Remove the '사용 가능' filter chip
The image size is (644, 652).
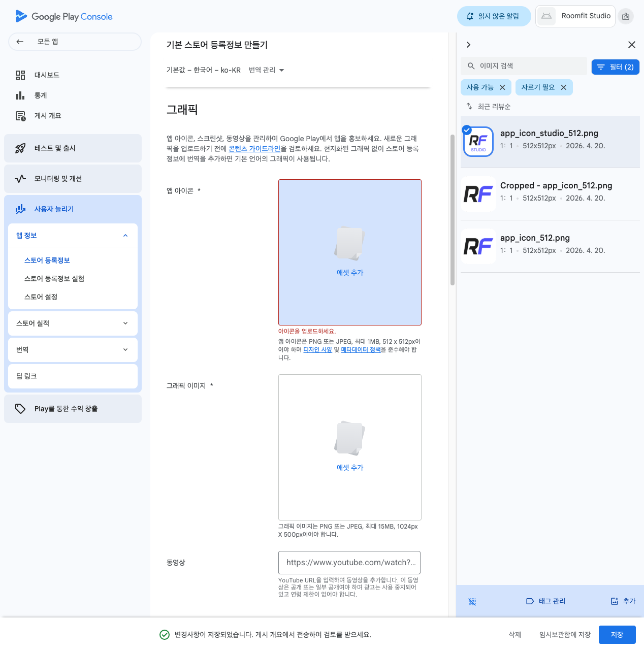502,87
